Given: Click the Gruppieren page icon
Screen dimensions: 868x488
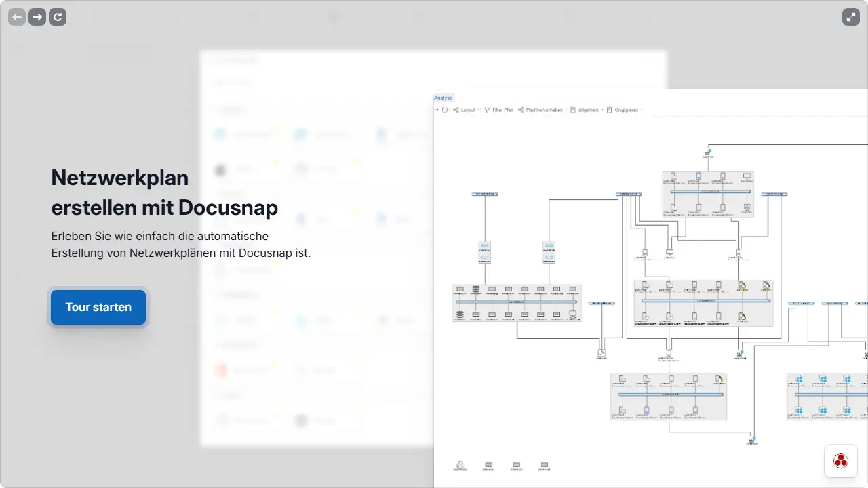Looking at the screenshot, I should pyautogui.click(x=610, y=110).
